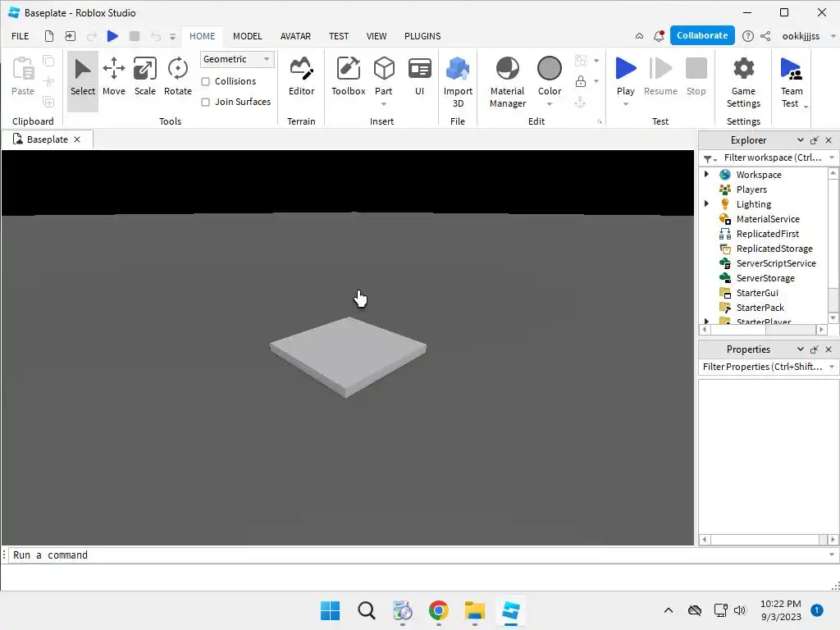Open the Part type dropdown arrow
Viewport: 840px width, 630px height.
click(384, 104)
